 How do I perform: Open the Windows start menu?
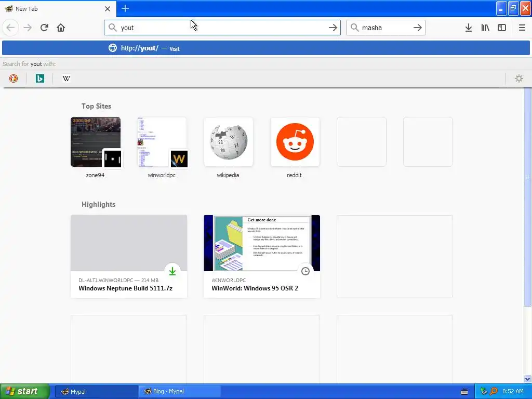click(x=25, y=391)
